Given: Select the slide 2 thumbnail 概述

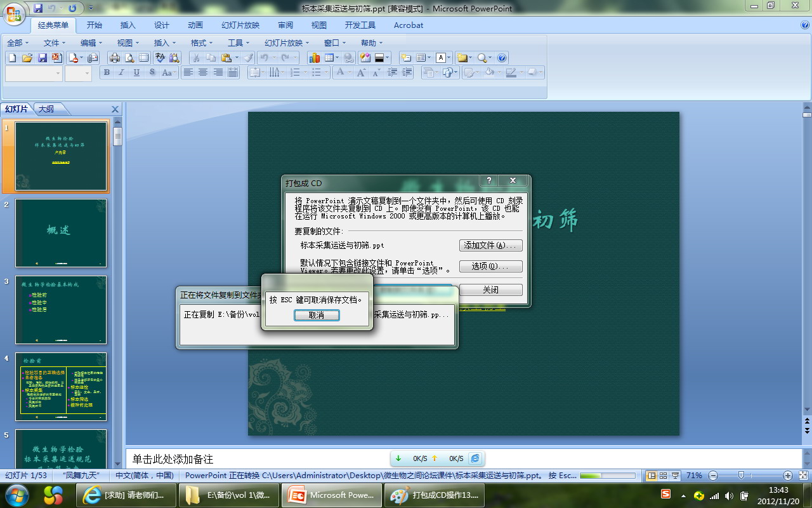Looking at the screenshot, I should pos(61,233).
